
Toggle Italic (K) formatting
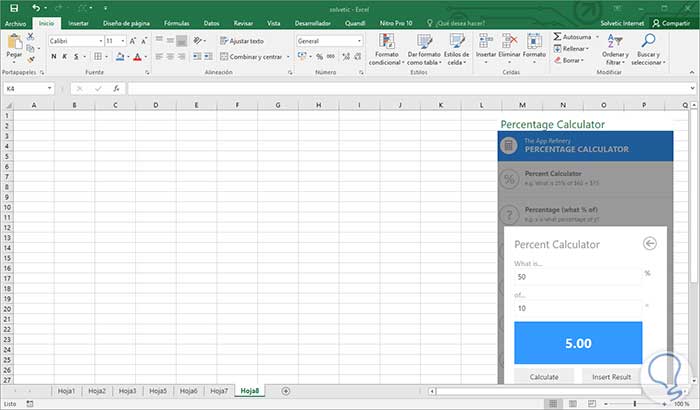click(x=65, y=56)
